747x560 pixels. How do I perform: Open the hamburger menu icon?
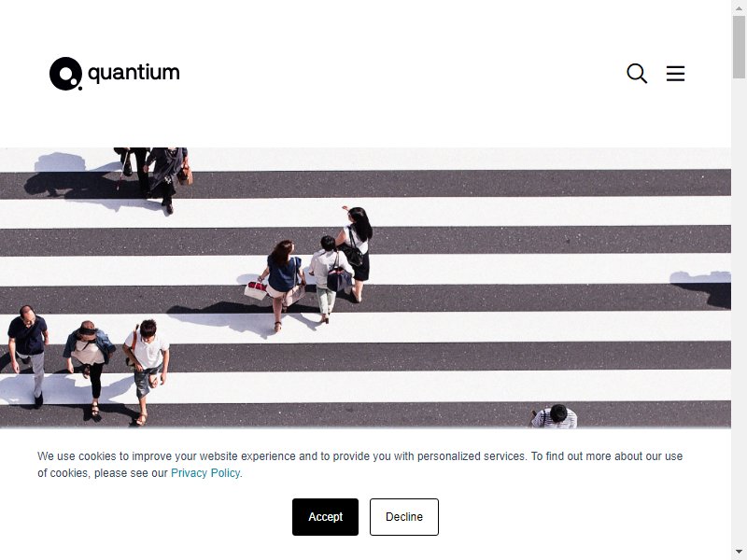click(675, 74)
